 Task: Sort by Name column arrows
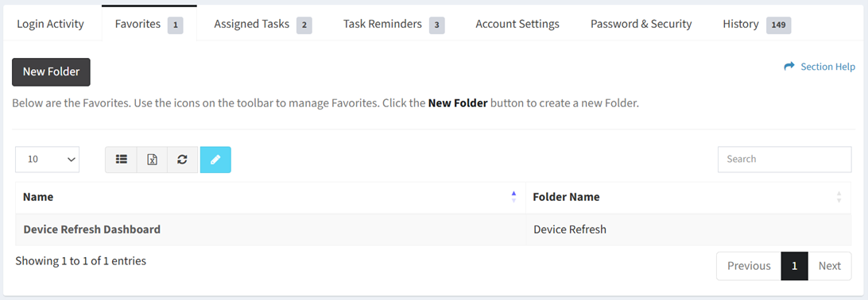coord(513,197)
